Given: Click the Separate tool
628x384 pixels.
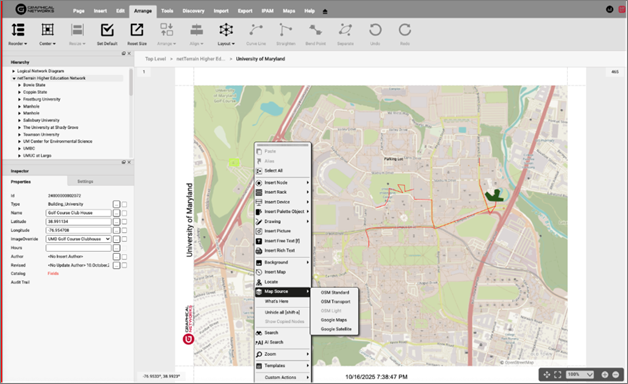Looking at the screenshot, I should coord(345,34).
